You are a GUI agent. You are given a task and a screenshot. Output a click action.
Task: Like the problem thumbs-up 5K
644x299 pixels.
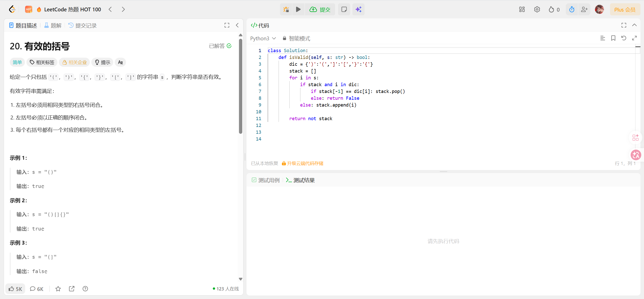tap(15, 289)
